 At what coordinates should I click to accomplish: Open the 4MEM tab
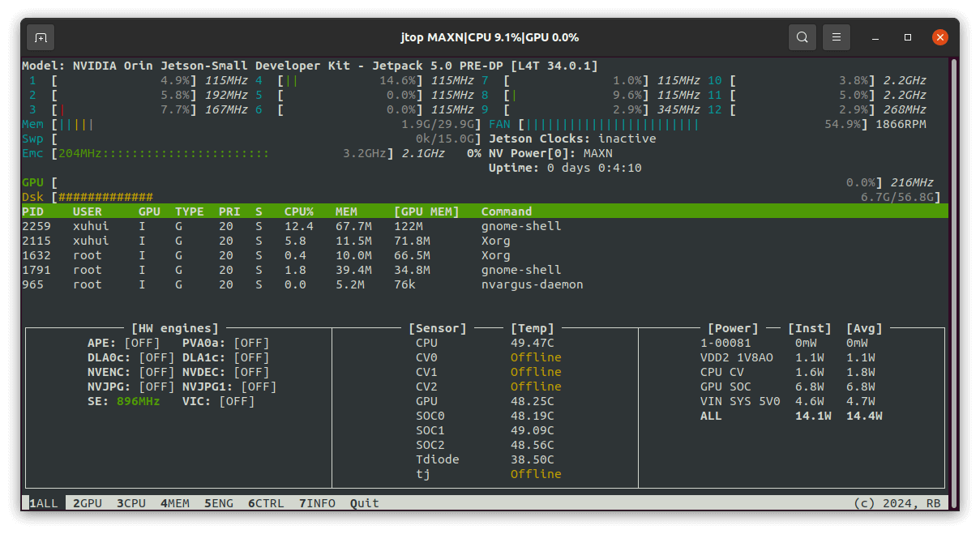(x=175, y=503)
